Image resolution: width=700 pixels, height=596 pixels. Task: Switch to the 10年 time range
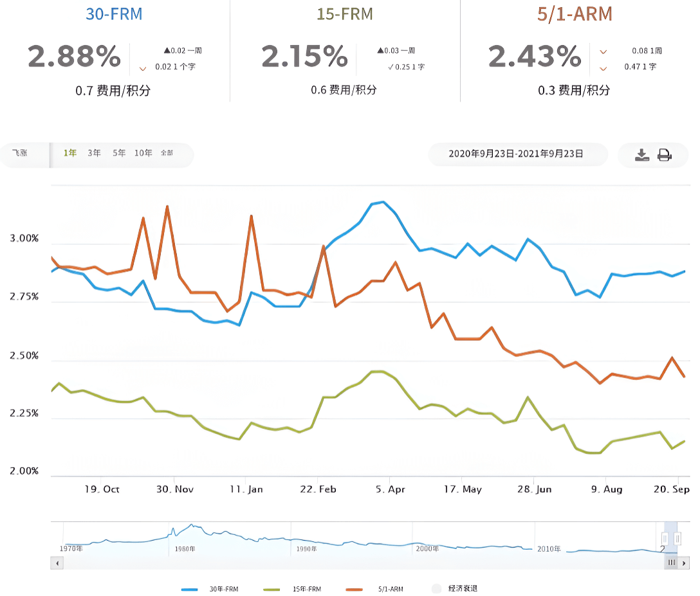tap(143, 153)
